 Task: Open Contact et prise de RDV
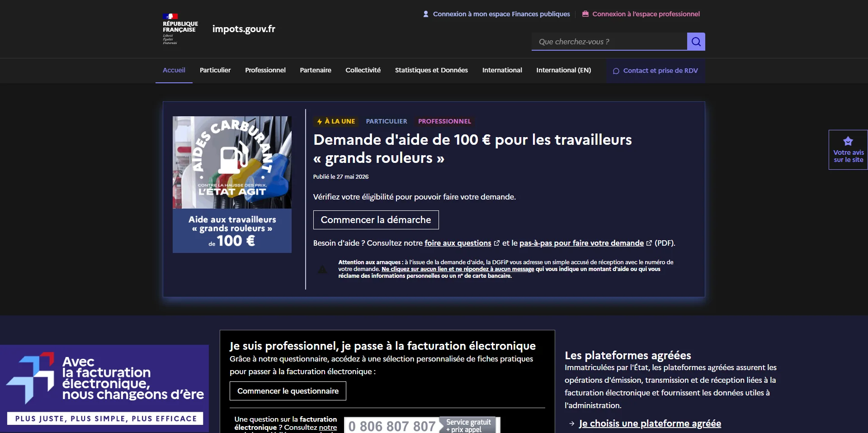click(656, 71)
